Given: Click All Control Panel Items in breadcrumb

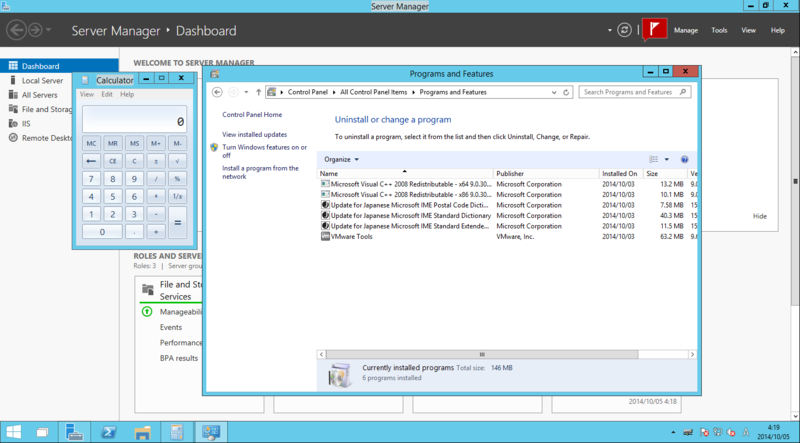Looking at the screenshot, I should pos(373,92).
